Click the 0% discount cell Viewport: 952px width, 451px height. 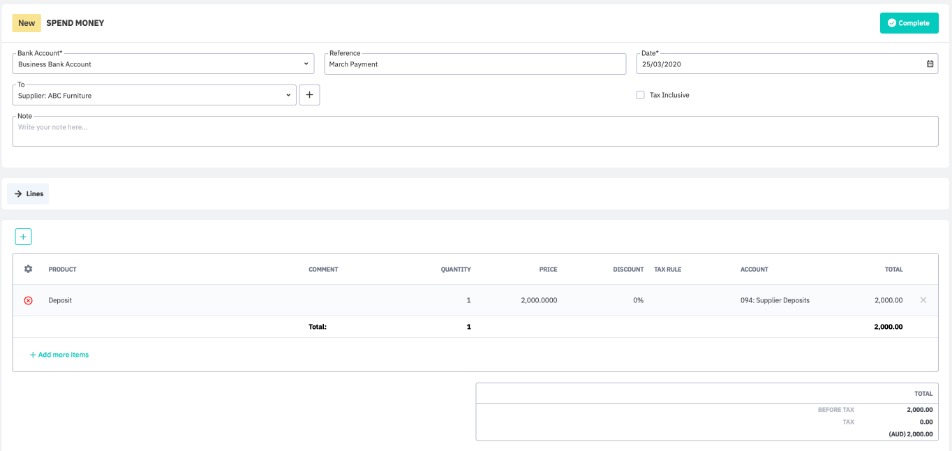[x=638, y=300]
